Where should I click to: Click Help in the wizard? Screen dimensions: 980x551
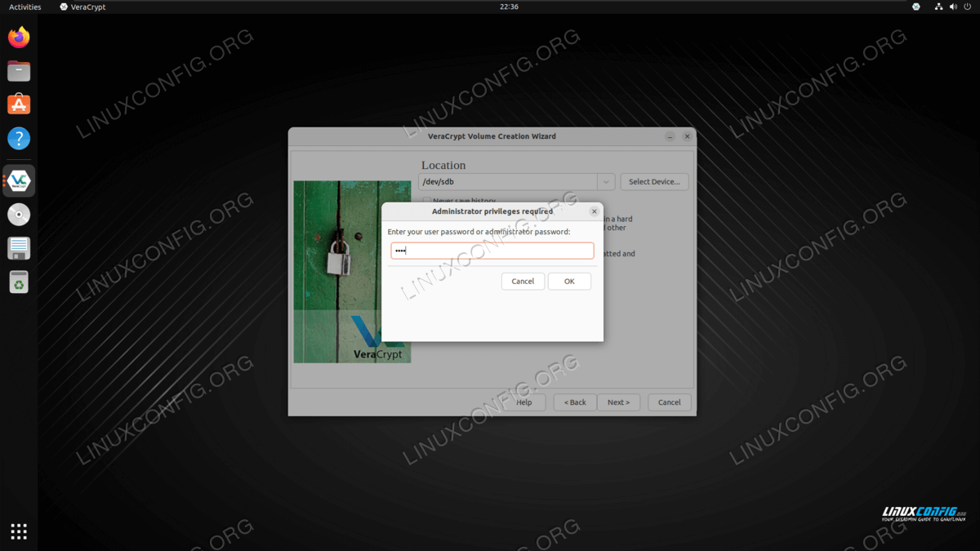point(524,402)
